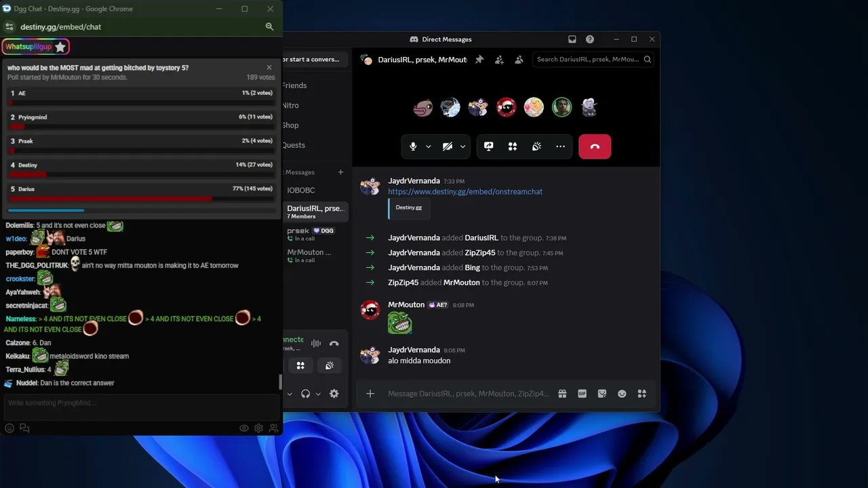This screenshot has height=488, width=868.
Task: Open Activities icon in the voice panel
Action: pos(300,366)
